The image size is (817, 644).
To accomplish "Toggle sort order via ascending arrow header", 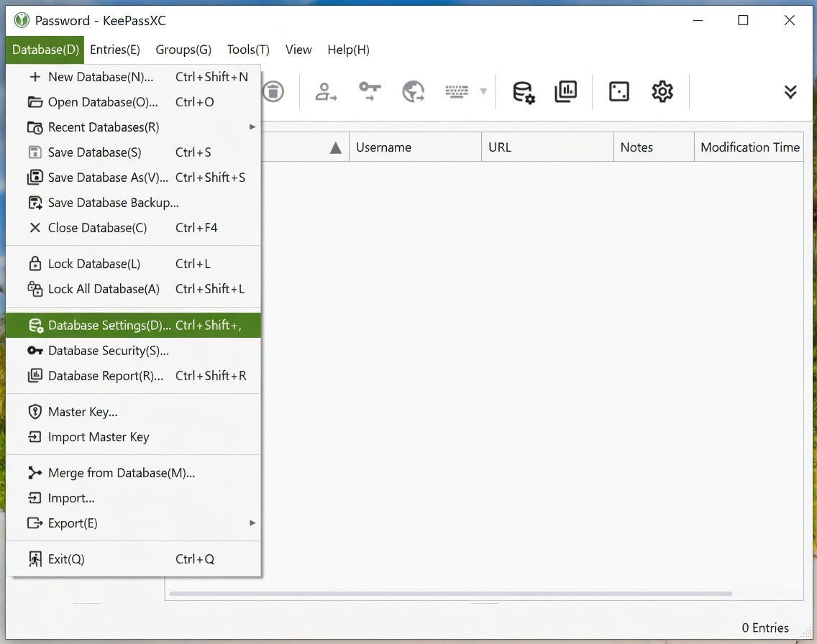I will [x=336, y=148].
